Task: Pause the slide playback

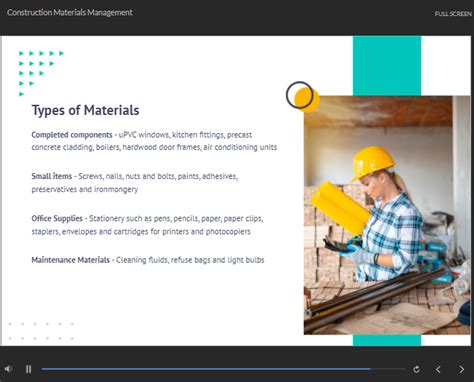Action: 29,369
